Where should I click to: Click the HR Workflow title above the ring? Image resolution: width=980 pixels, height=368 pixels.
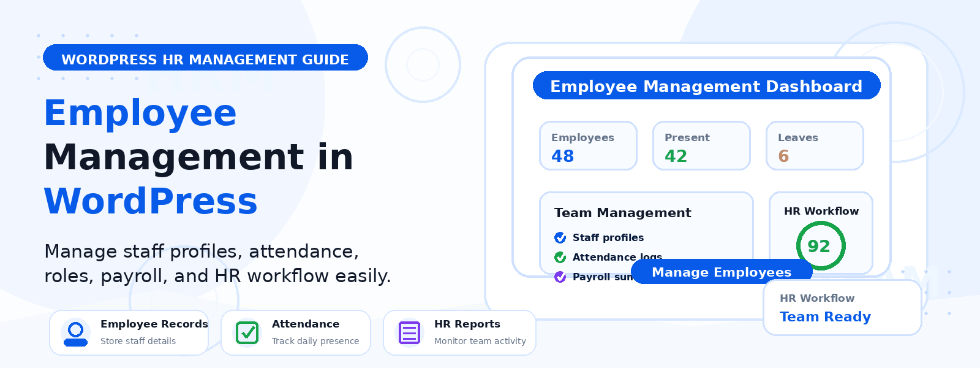821,211
